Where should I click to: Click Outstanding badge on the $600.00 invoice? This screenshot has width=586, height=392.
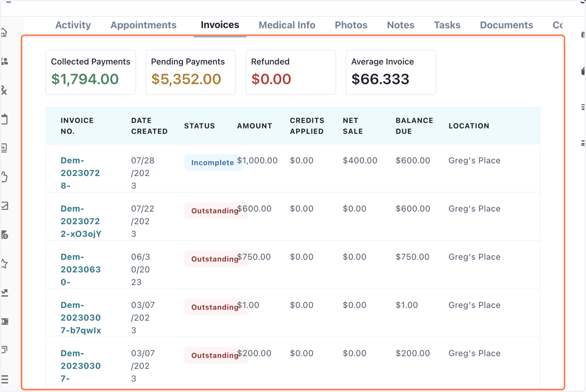tap(215, 211)
